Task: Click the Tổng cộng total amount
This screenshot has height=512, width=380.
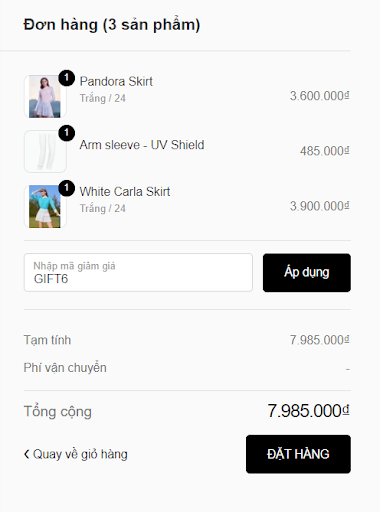Action: (309, 411)
